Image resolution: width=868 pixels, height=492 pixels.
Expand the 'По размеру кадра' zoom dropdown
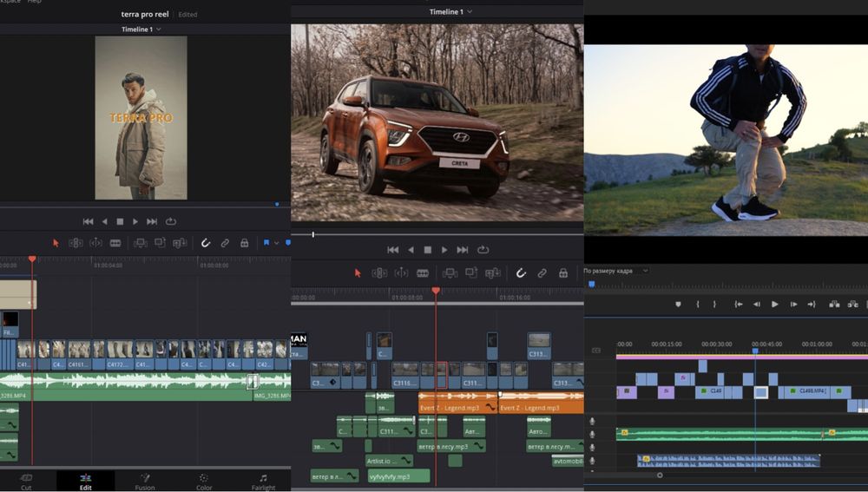(615, 271)
